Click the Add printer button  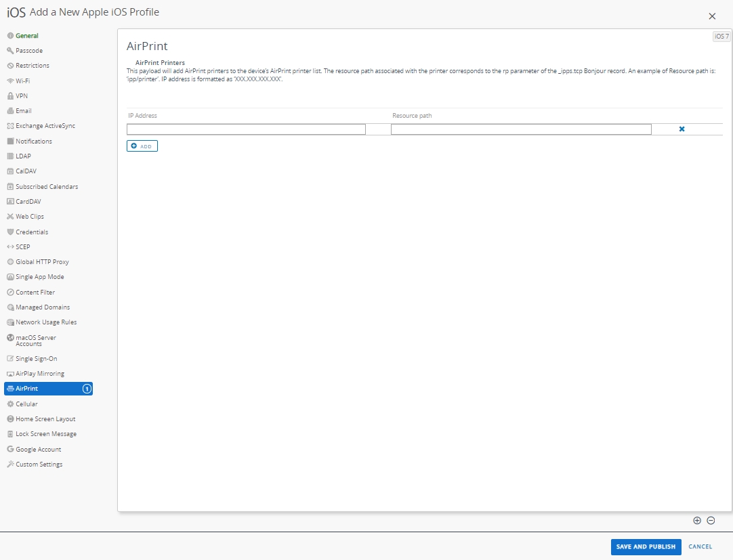click(x=142, y=146)
